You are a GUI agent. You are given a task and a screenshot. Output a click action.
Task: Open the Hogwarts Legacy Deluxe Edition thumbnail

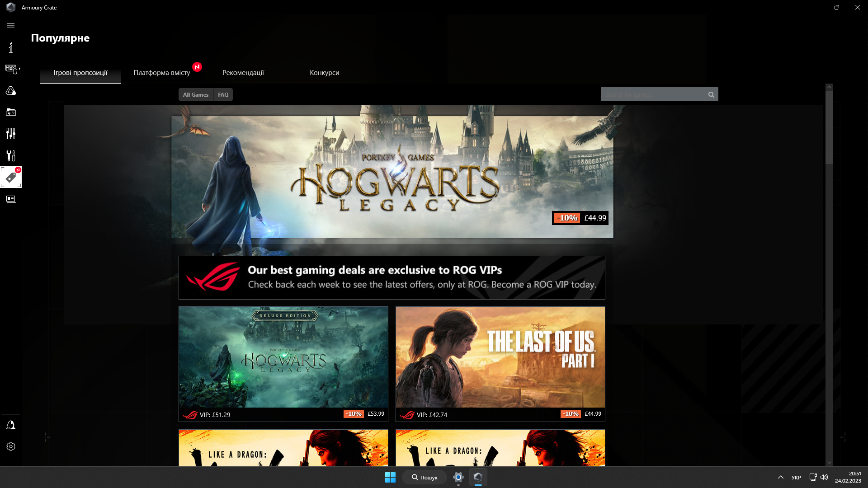click(283, 357)
